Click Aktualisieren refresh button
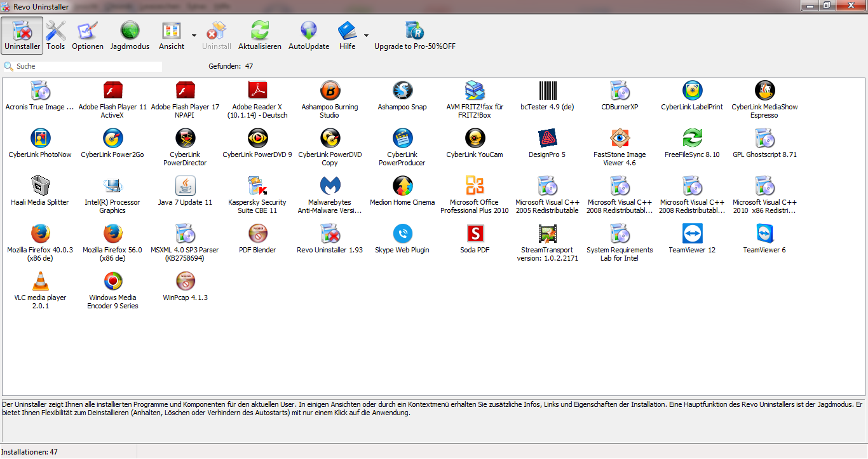The image size is (868, 459). tap(260, 36)
